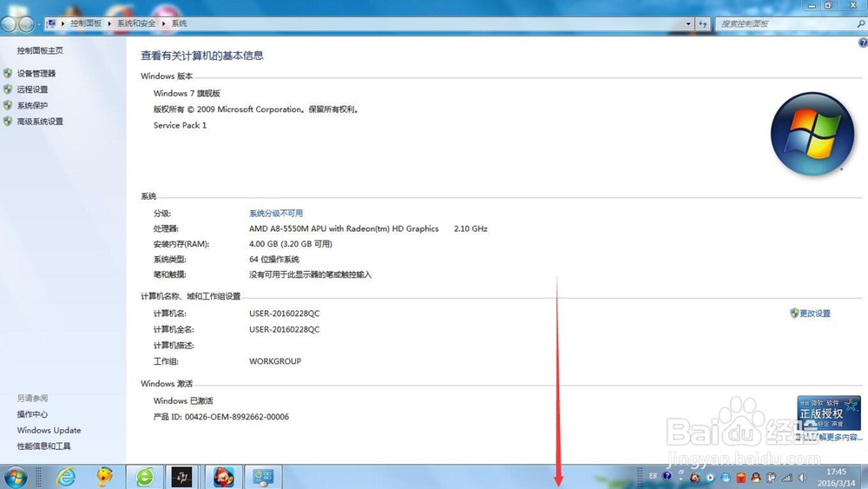Launch Internet Explorer from the taskbar
868x489 pixels.
(x=66, y=477)
